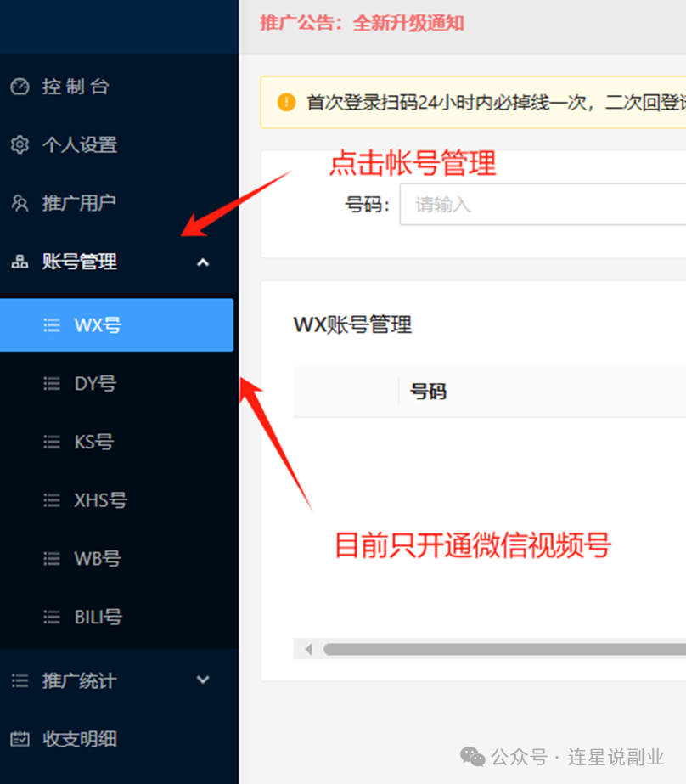Screen dimensions: 686x784
Task: Open the 个人设置 menu item
Action: coord(80,145)
